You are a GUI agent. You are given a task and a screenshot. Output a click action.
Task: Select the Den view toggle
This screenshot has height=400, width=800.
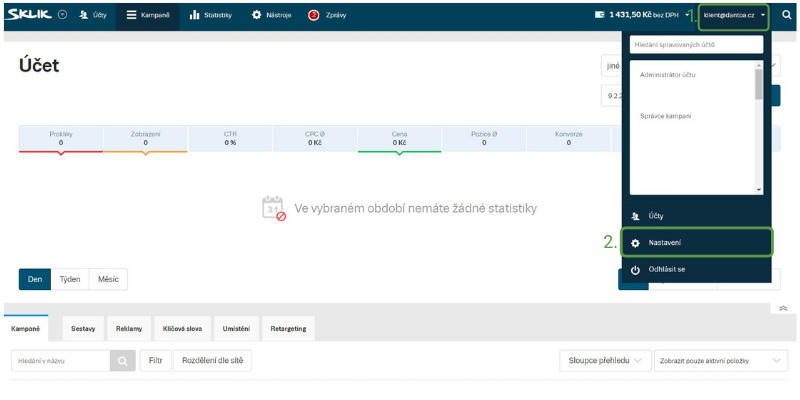click(34, 279)
